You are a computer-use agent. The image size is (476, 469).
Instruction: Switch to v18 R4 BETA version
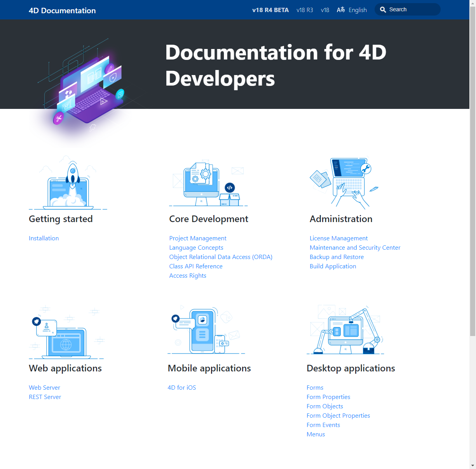tap(270, 10)
